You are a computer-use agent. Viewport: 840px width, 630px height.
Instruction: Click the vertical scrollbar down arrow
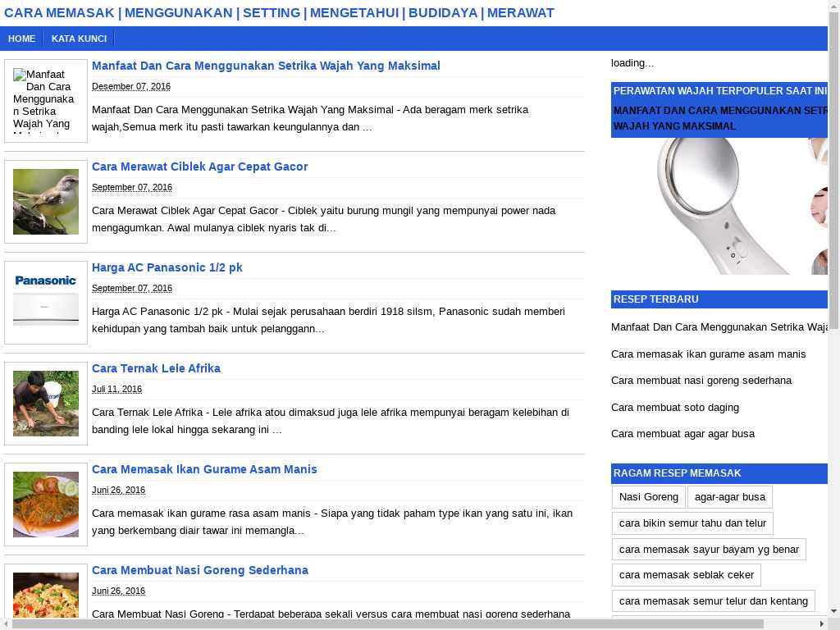tap(833, 611)
